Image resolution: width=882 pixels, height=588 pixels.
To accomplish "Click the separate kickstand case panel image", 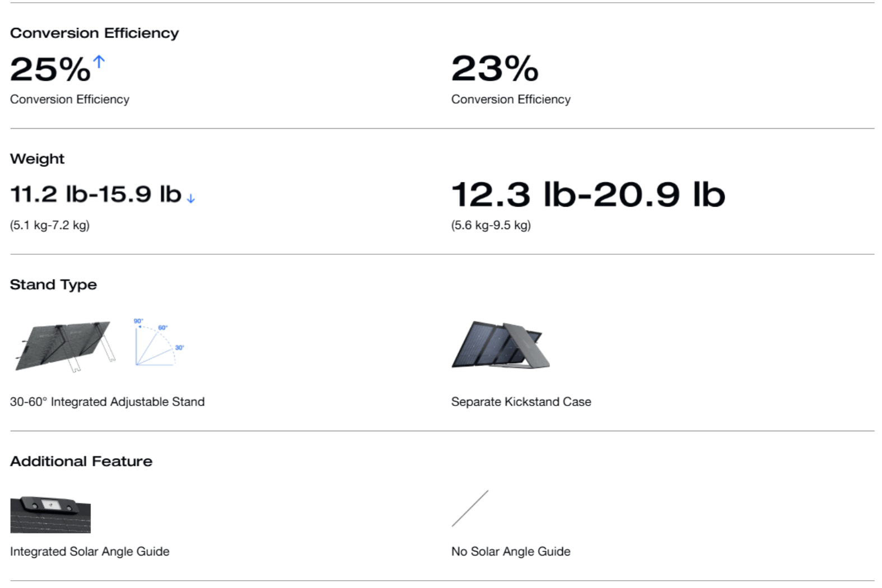I will point(500,345).
